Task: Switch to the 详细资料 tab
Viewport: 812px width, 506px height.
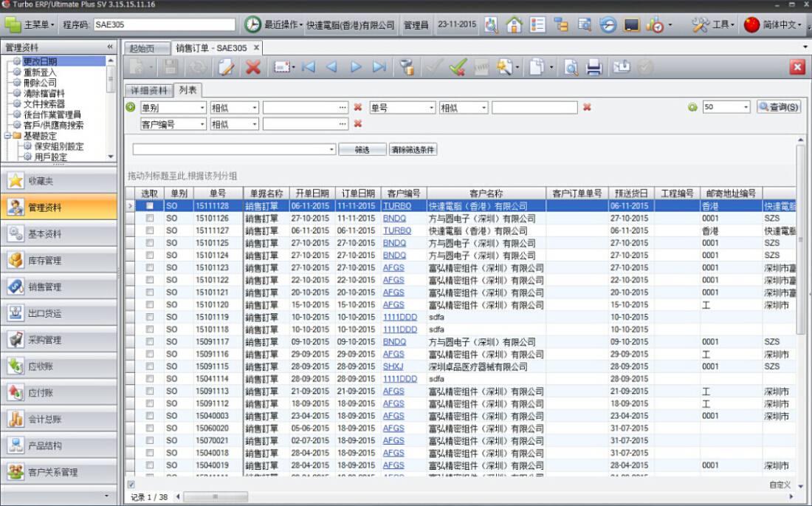Action: (x=149, y=90)
